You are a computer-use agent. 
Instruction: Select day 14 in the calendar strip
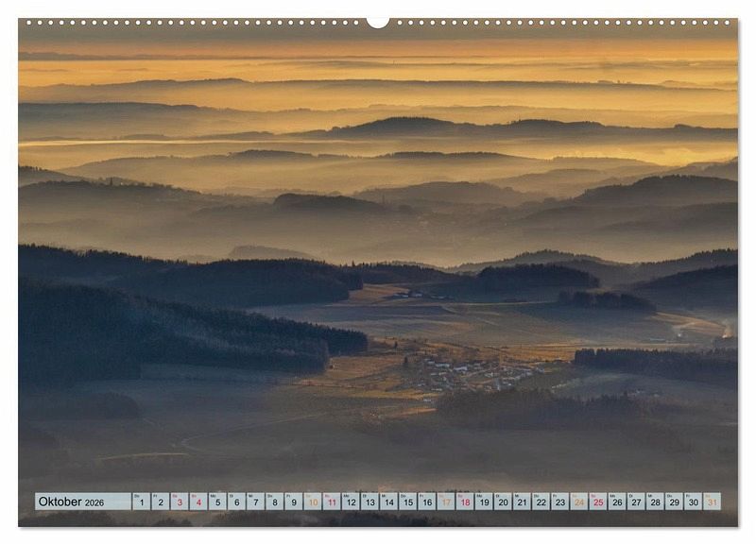click(388, 502)
